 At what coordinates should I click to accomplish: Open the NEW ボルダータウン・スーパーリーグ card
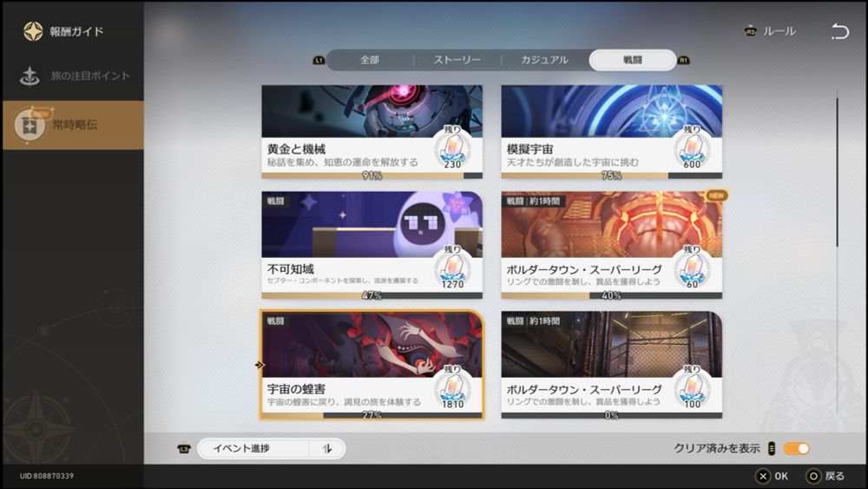611,245
